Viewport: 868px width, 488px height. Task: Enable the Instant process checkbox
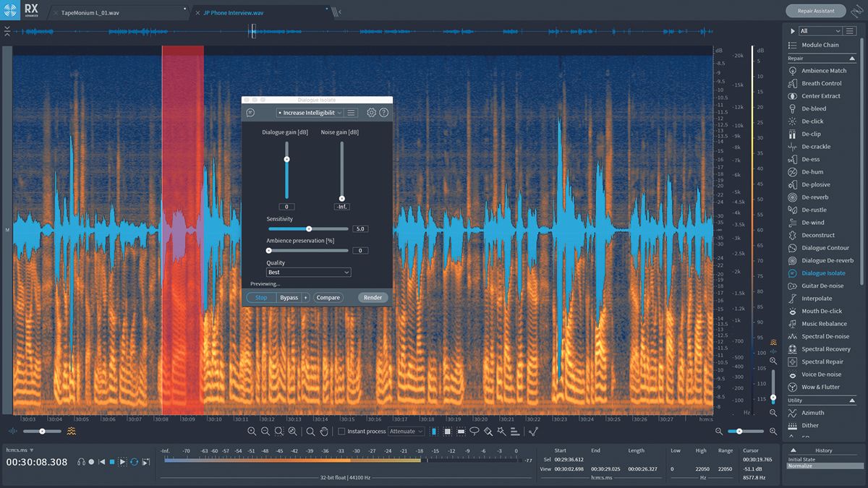tap(341, 431)
